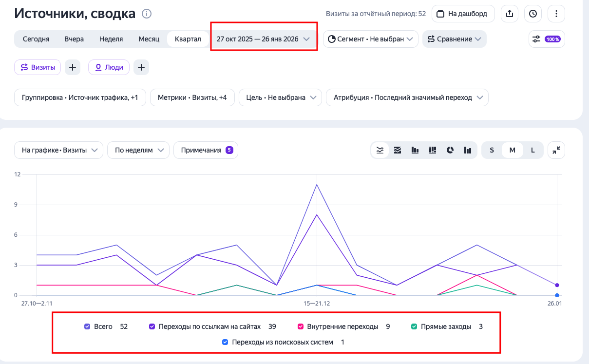589x364 pixels.
Task: Expand the Сегмент dropdown
Action: pos(370,39)
